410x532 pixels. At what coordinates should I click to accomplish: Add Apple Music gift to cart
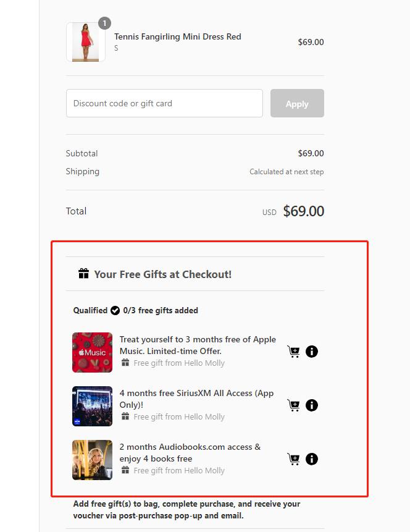click(294, 352)
